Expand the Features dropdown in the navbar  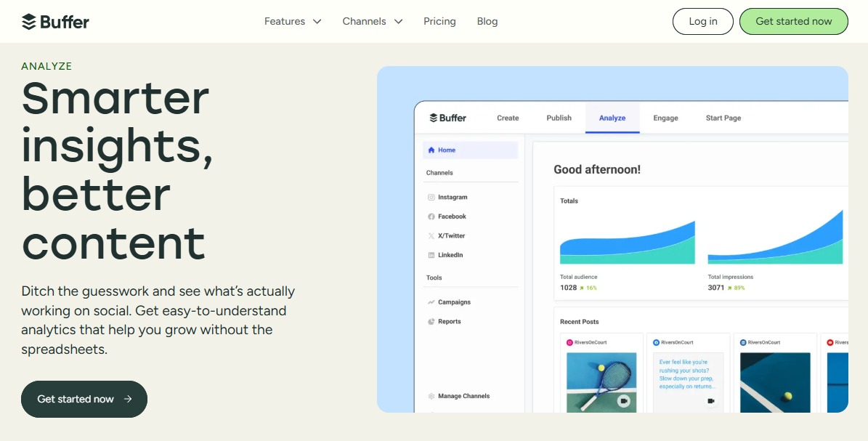point(293,21)
